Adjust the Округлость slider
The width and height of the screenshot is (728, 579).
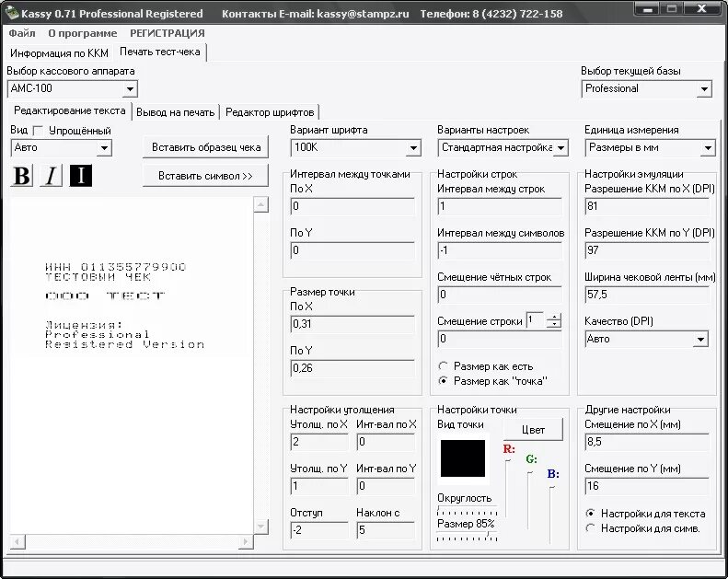pyautogui.click(x=467, y=511)
